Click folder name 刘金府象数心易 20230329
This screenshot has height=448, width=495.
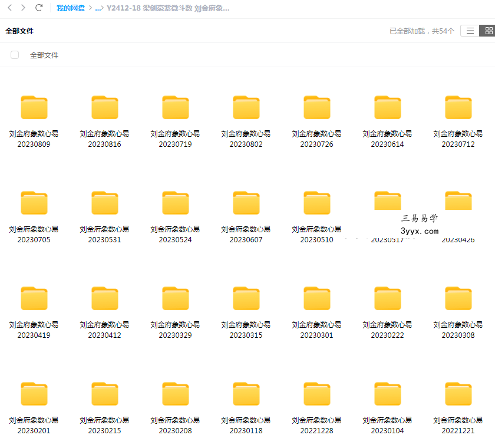(175, 330)
